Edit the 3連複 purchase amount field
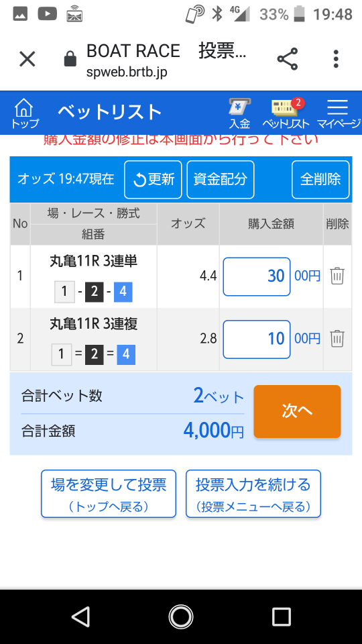This screenshot has width=362, height=644. click(x=257, y=339)
